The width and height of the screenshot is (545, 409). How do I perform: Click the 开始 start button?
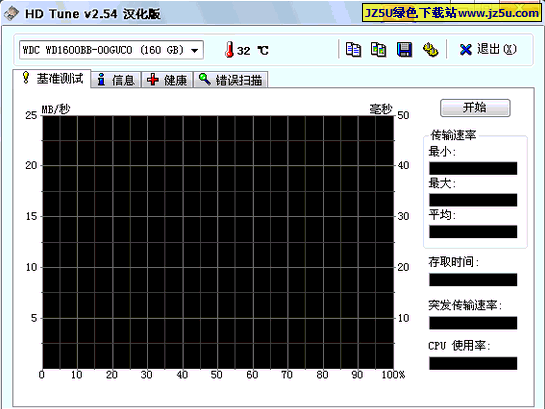(475, 108)
